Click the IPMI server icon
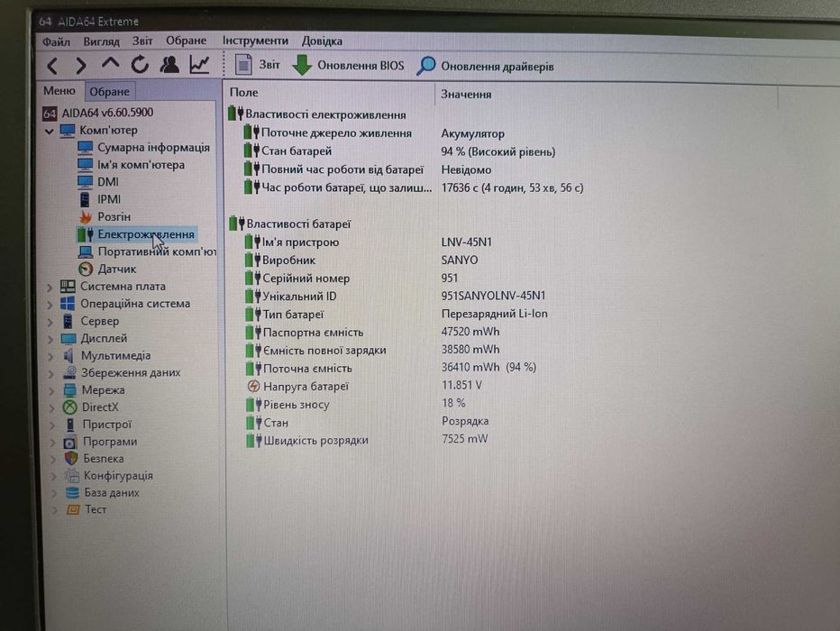840x631 pixels. [x=85, y=199]
